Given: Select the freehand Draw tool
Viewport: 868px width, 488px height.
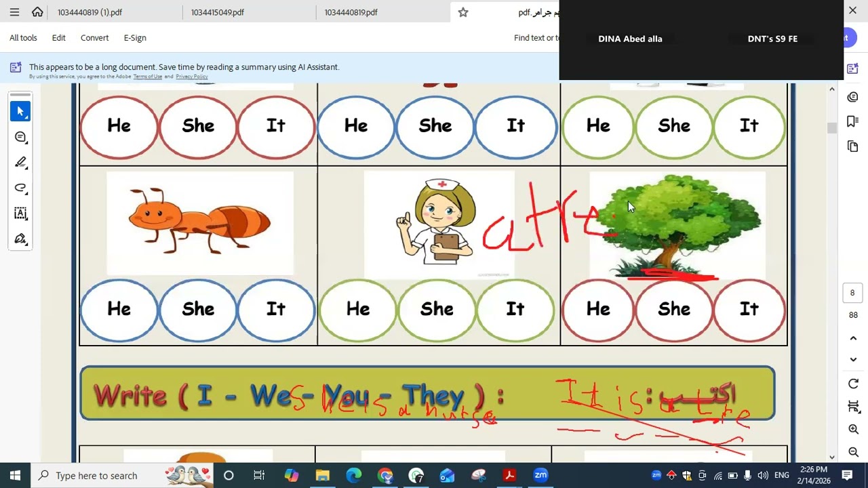Looking at the screenshot, I should click(x=20, y=188).
